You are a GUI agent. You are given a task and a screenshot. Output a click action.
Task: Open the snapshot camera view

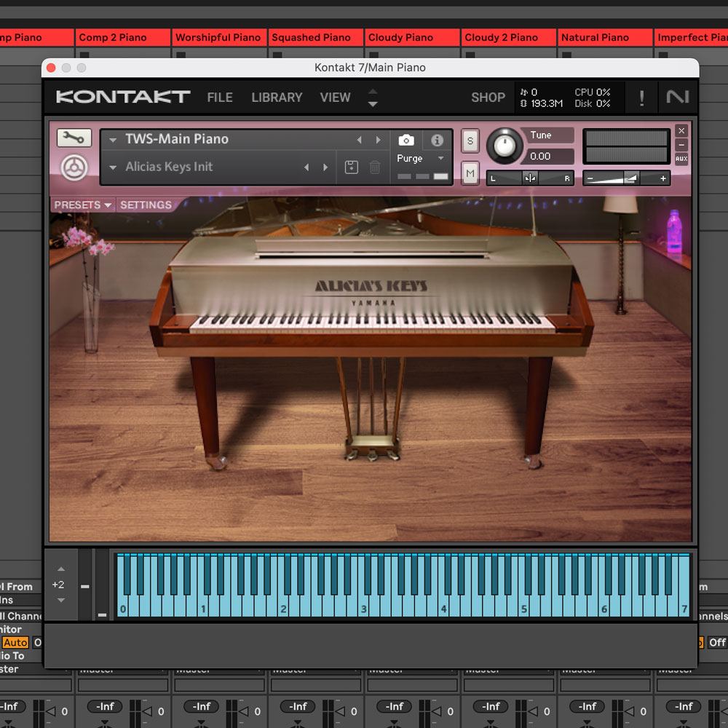[406, 141]
